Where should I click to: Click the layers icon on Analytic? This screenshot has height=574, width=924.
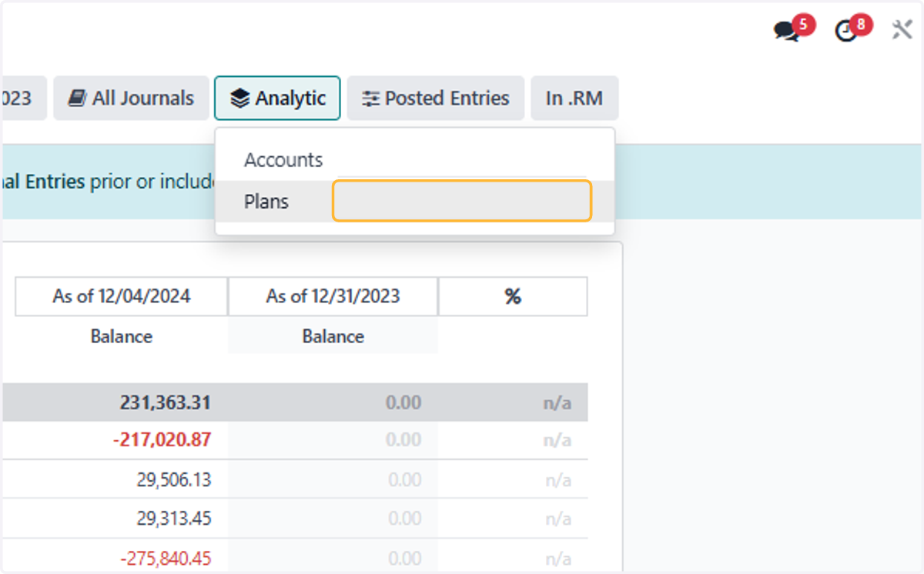pos(240,98)
